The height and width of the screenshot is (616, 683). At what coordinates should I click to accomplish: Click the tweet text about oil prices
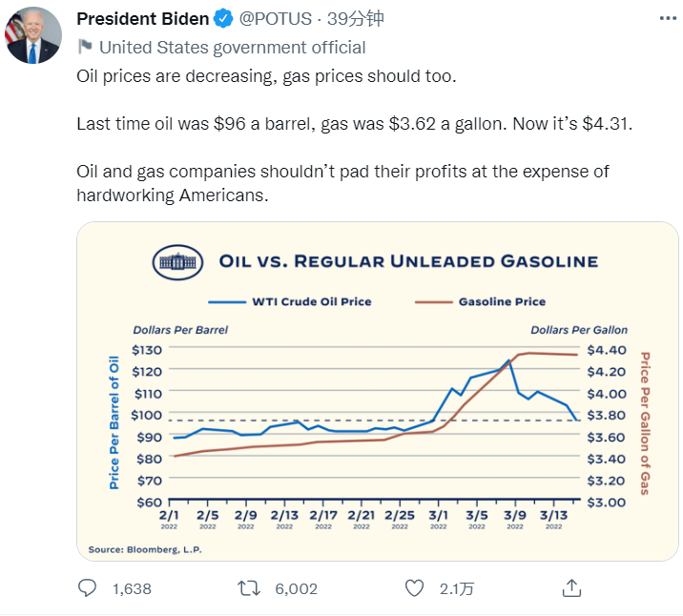click(267, 75)
